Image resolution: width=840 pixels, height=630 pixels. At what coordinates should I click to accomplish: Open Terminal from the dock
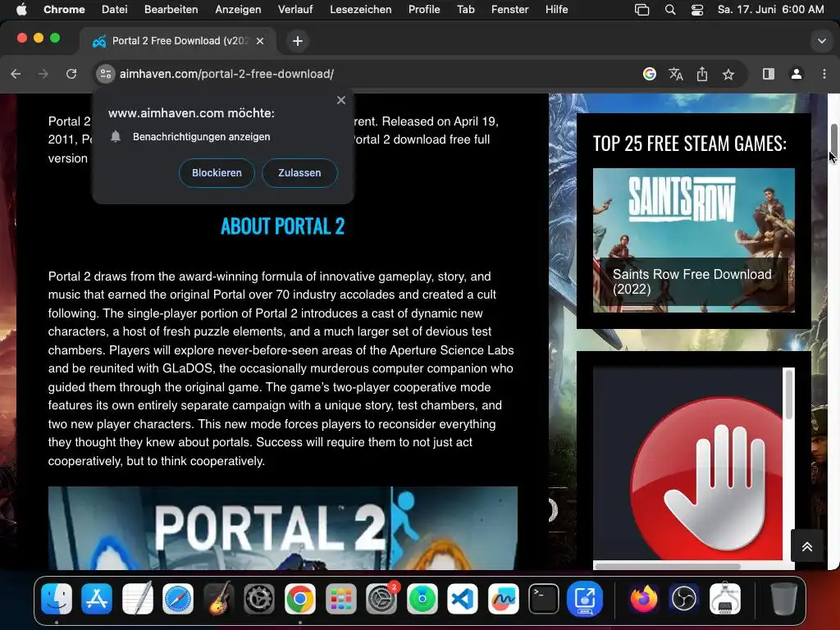[544, 598]
